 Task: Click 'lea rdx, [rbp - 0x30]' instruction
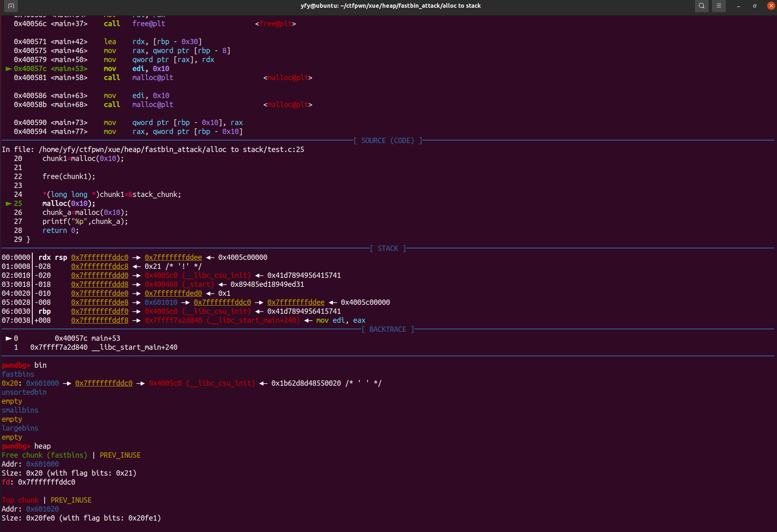tap(153, 42)
